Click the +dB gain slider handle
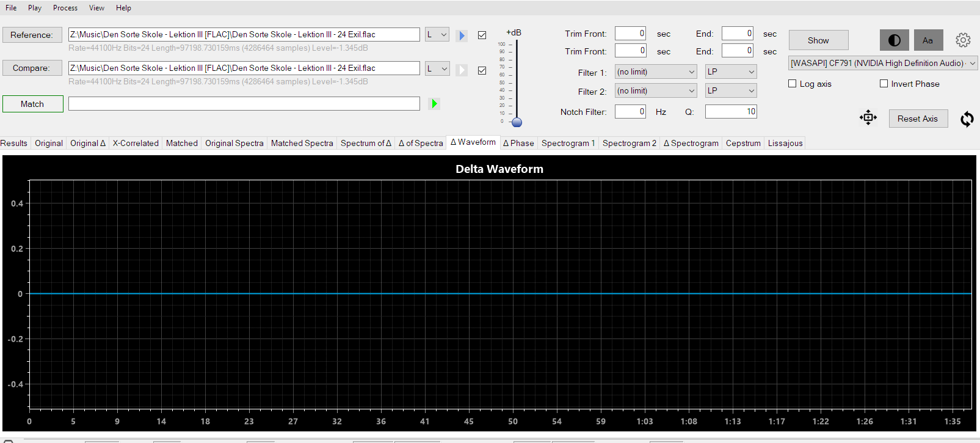 pos(517,122)
